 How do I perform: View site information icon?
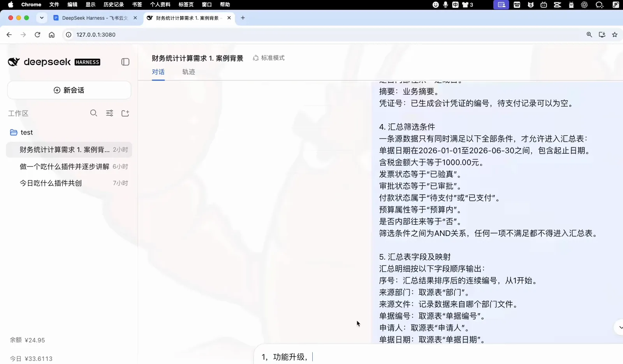(69, 35)
